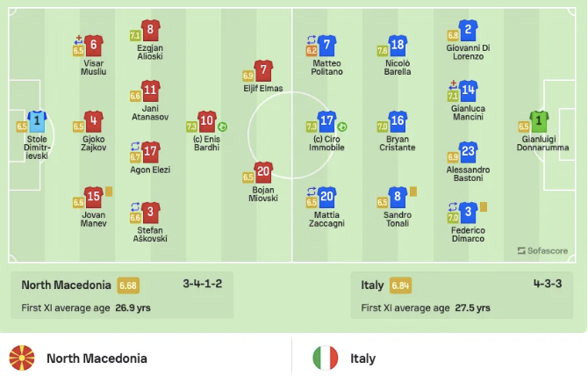Image resolution: width=588 pixels, height=376 pixels.
Task: Click the substitution icon on Agon Elezi
Action: [135, 146]
